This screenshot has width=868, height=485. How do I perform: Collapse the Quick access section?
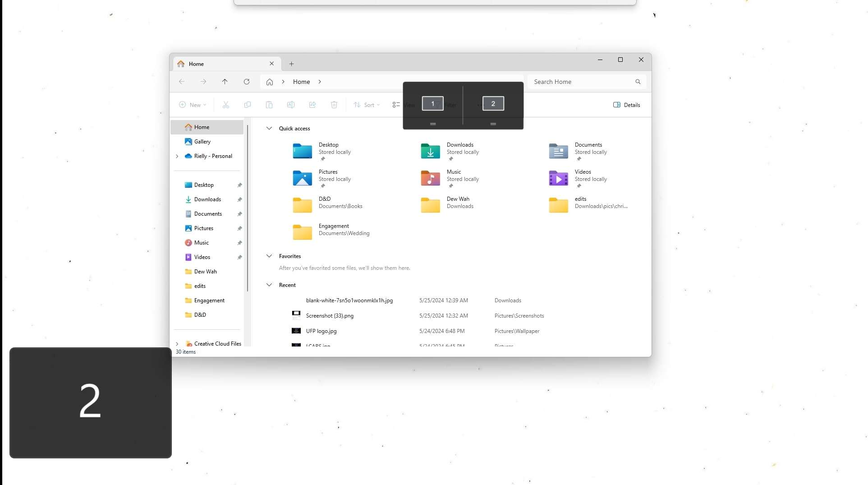tap(269, 128)
